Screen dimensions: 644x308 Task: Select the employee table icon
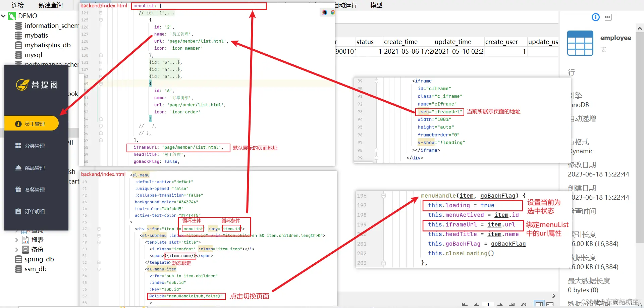pos(580,43)
